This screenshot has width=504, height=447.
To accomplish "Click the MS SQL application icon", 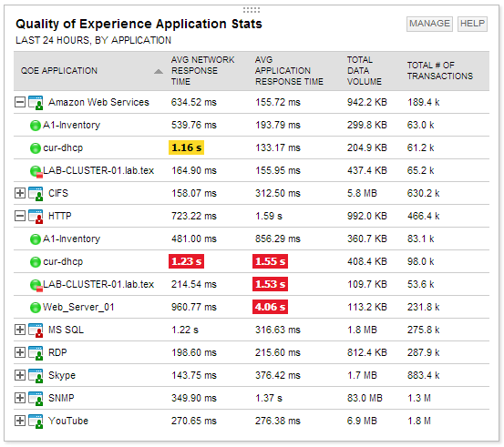I will pyautogui.click(x=36, y=330).
